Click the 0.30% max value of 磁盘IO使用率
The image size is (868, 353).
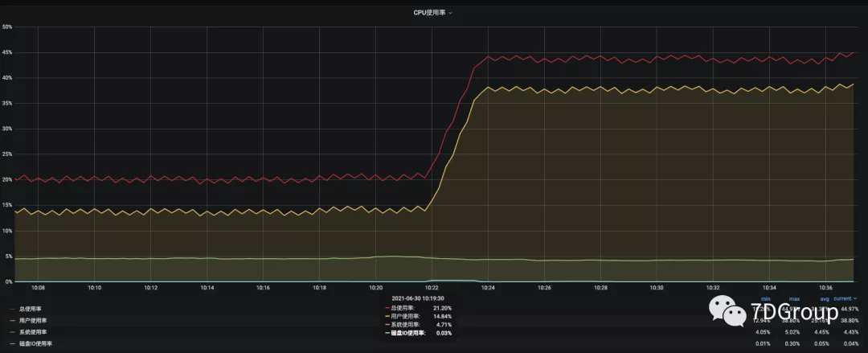point(792,343)
